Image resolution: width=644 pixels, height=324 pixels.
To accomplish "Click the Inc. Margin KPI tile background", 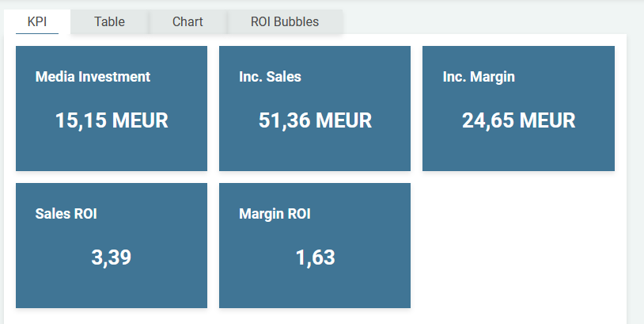I will pyautogui.click(x=518, y=154).
